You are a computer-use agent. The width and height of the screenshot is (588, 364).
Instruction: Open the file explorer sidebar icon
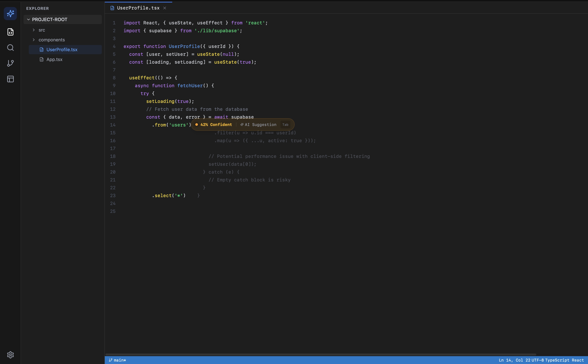(x=10, y=32)
